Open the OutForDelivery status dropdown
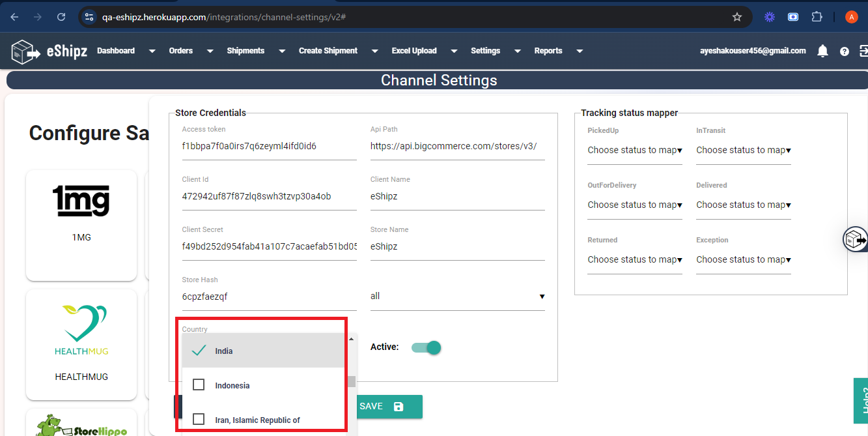Image resolution: width=868 pixels, height=436 pixels. (635, 205)
